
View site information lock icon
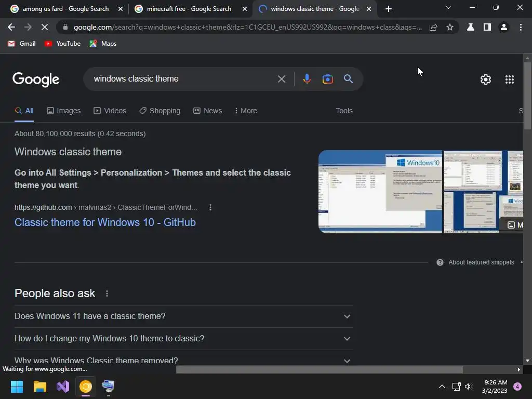tap(65, 27)
